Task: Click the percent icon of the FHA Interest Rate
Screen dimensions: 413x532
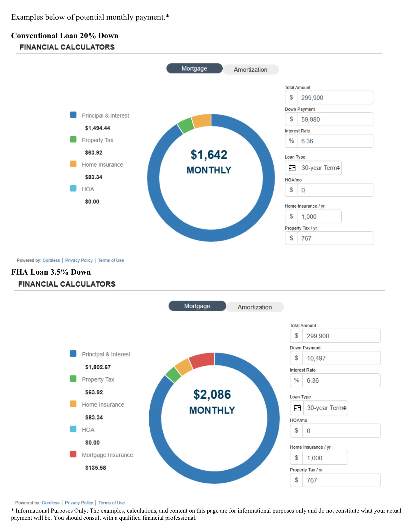Action: 296,380
